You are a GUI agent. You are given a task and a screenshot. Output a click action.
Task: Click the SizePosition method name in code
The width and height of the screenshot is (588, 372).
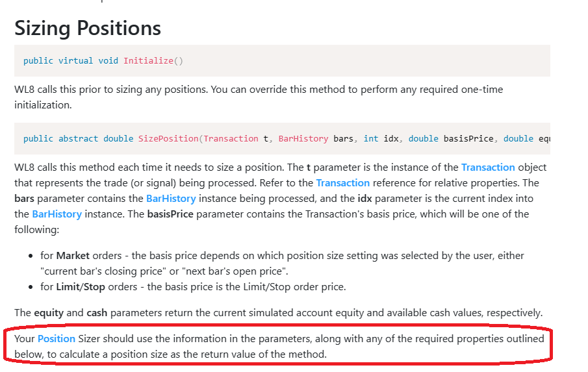(x=168, y=139)
